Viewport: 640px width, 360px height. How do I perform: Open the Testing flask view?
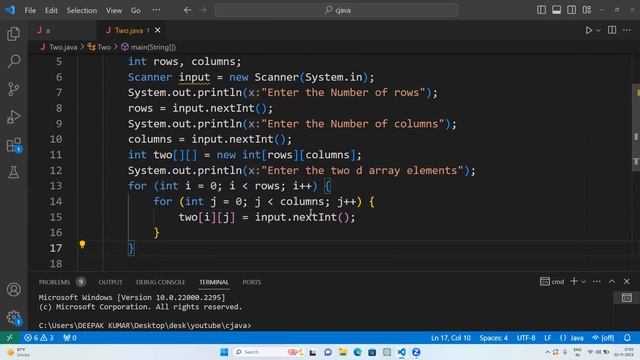(13, 172)
